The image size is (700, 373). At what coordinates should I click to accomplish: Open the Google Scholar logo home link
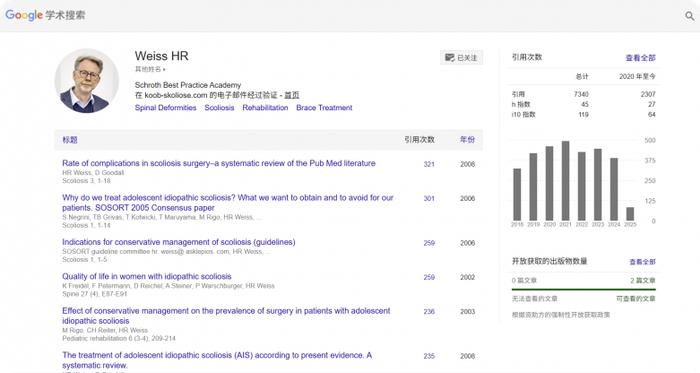coord(45,15)
